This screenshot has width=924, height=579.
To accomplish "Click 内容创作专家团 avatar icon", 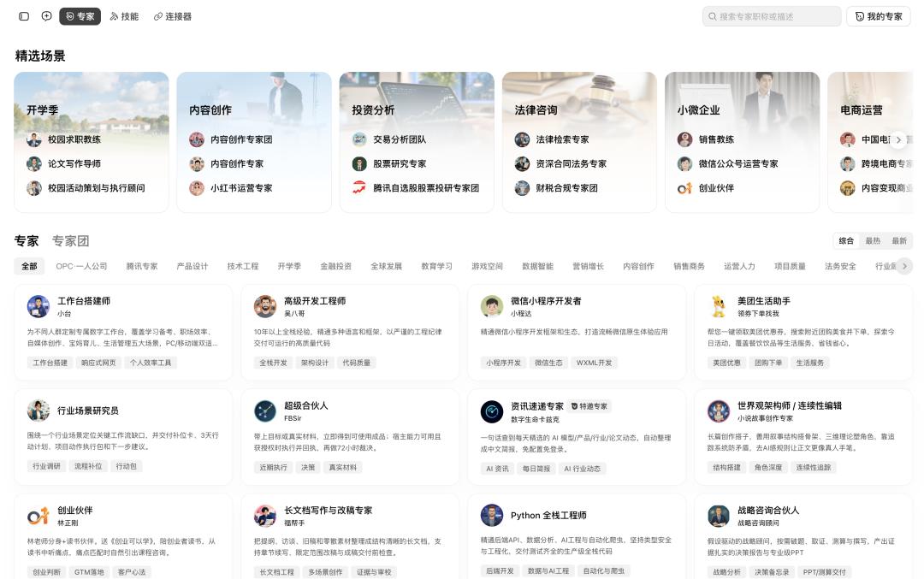I will click(197, 139).
